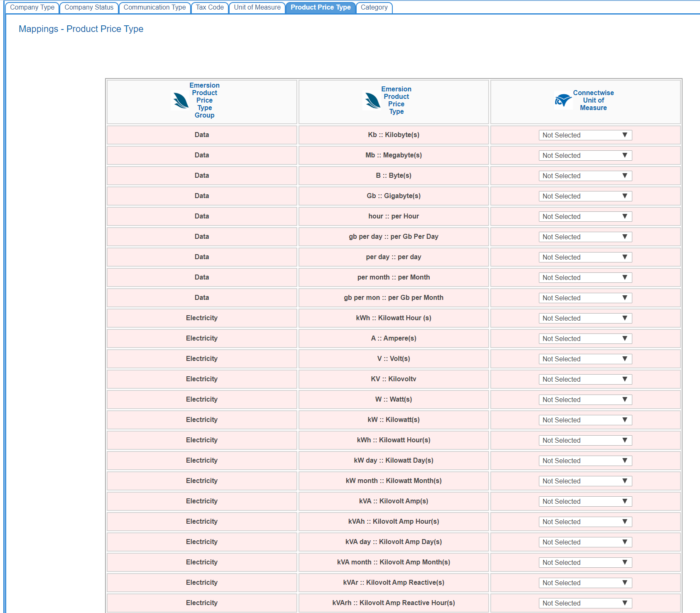This screenshot has height=613, width=700.
Task: Click Emersion logo in Product Price Type header
Action: click(372, 101)
